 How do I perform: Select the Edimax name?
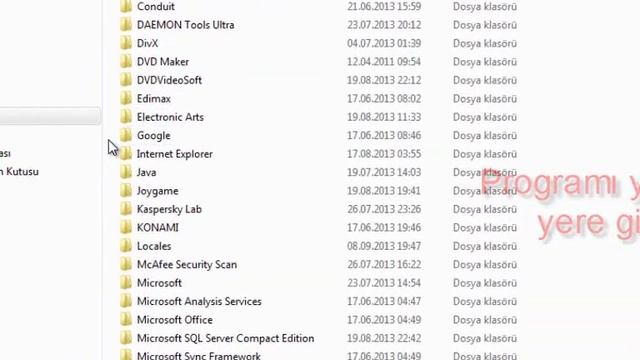coord(154,98)
